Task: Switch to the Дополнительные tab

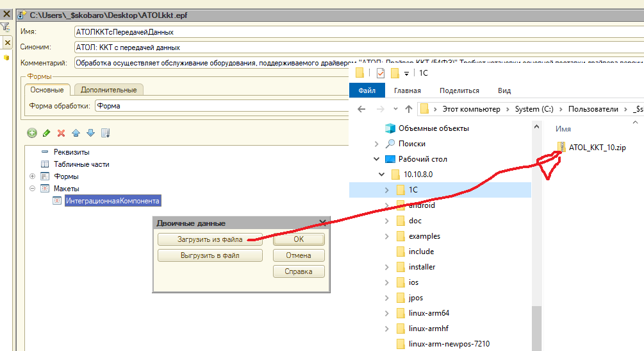Action: [108, 90]
